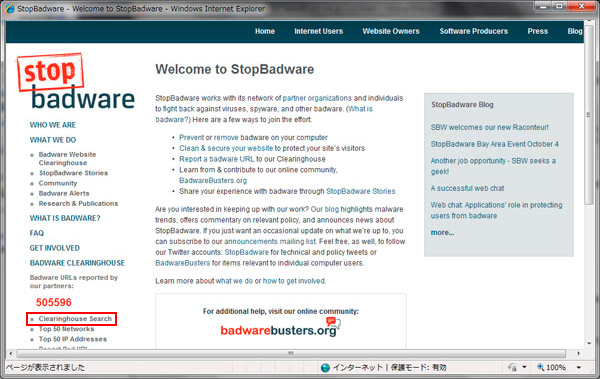Click the 保護モード: 有効 status bar text
The width and height of the screenshot is (600, 379).
[419, 368]
